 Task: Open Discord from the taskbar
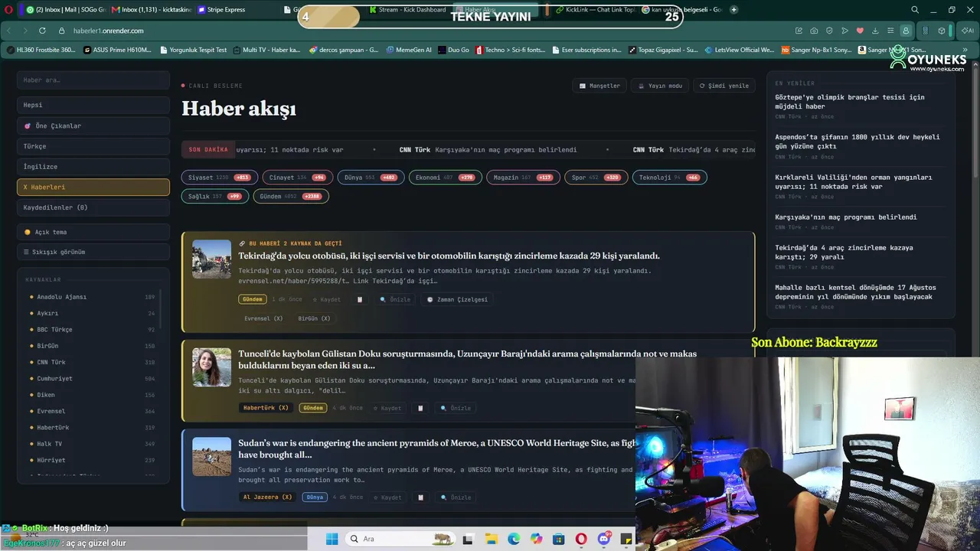point(604,539)
